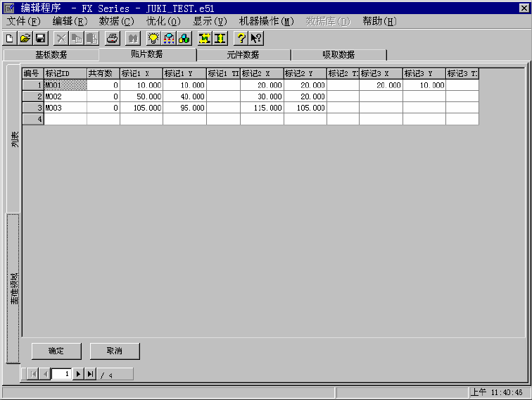This screenshot has height=400, width=532.
Task: Select the 30.000 标记2 X cell
Action: [262, 96]
